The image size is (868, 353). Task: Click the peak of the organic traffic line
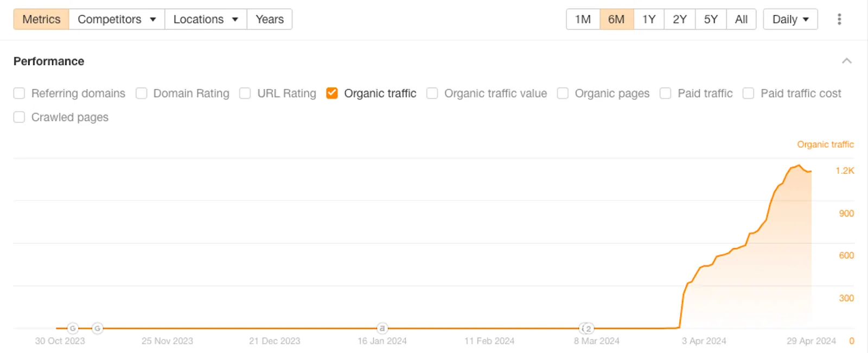pyautogui.click(x=799, y=166)
